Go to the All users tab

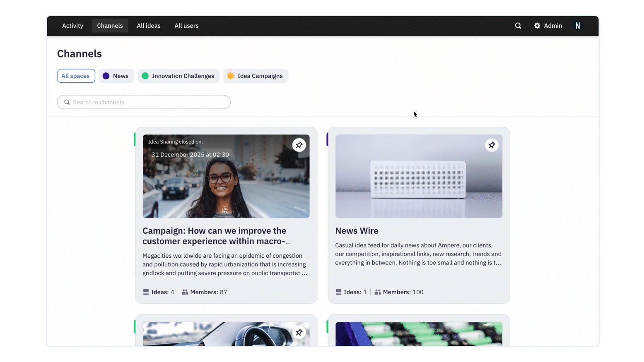pyautogui.click(x=186, y=26)
